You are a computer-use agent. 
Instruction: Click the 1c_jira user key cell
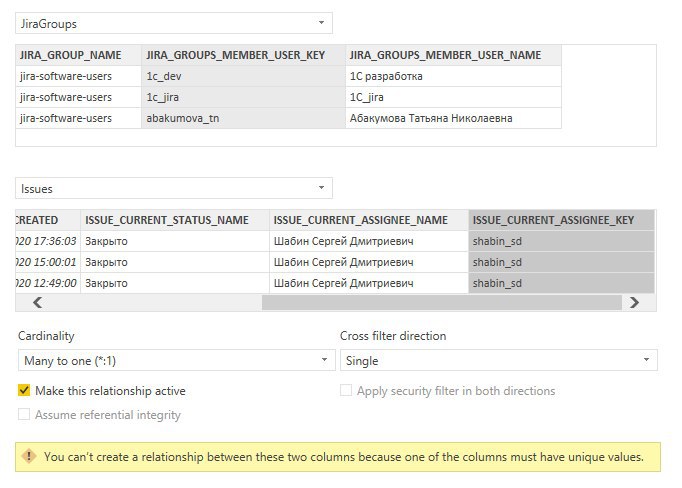[x=243, y=97]
